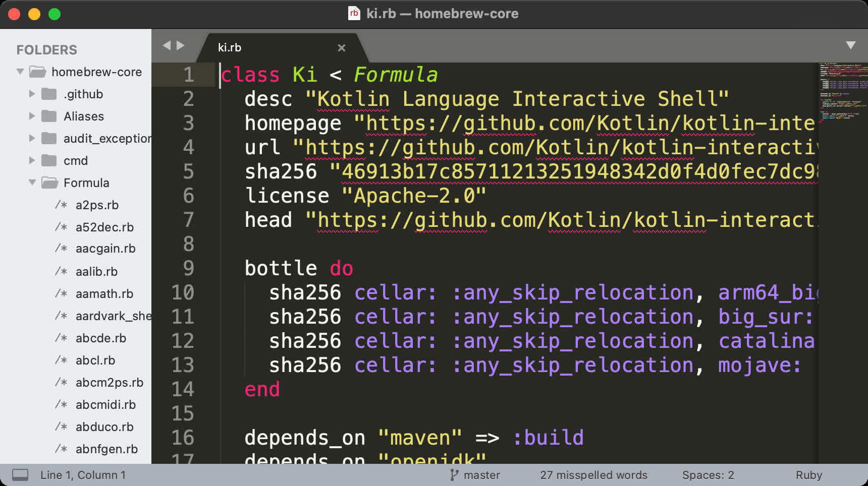Screen dimensions: 868x486
Task: Select abcde.rb in the Formula folder
Action: point(100,338)
